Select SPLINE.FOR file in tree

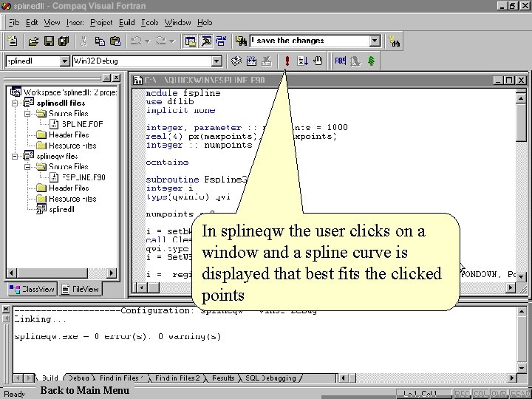[x=82, y=124]
